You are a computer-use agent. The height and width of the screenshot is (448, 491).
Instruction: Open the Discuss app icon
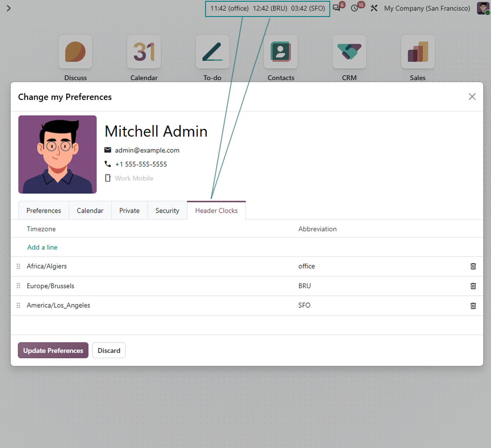75,52
